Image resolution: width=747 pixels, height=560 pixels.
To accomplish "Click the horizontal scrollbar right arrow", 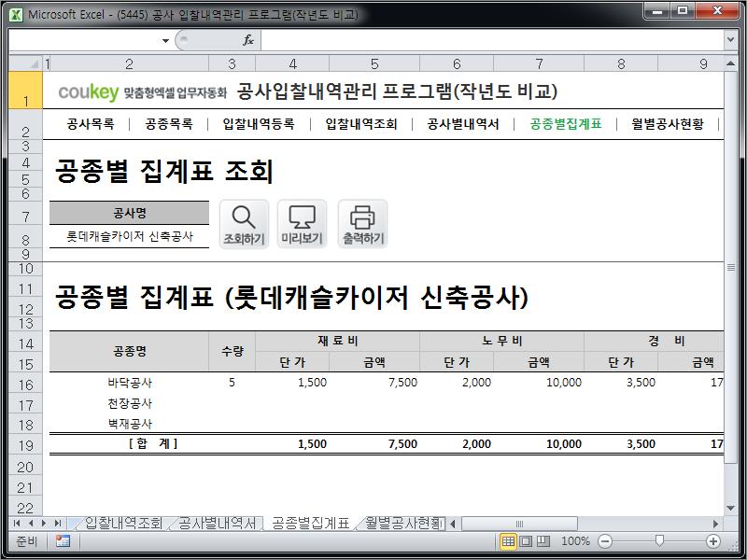I will click(x=715, y=524).
